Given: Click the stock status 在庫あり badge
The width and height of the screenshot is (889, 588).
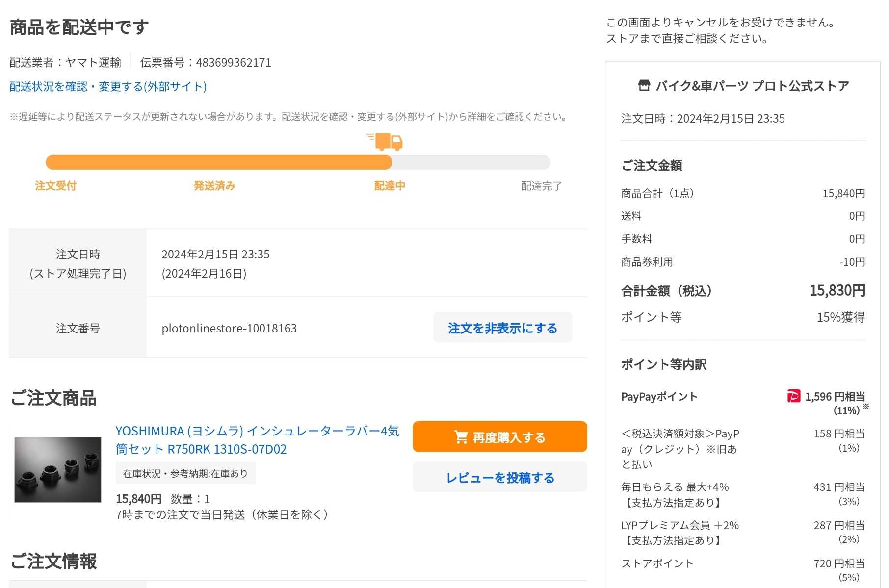Looking at the screenshot, I should pyautogui.click(x=185, y=474).
